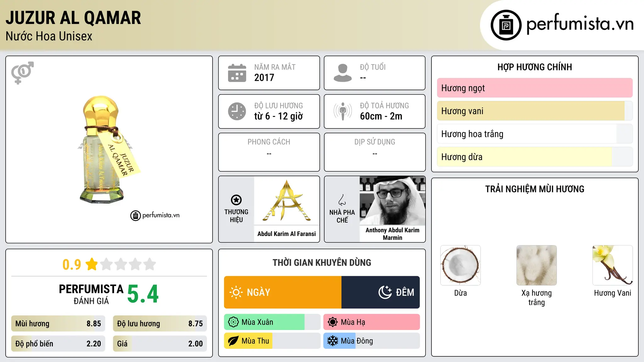Image resolution: width=644 pixels, height=362 pixels.
Task: Click the Dừa note label
Action: (x=460, y=293)
